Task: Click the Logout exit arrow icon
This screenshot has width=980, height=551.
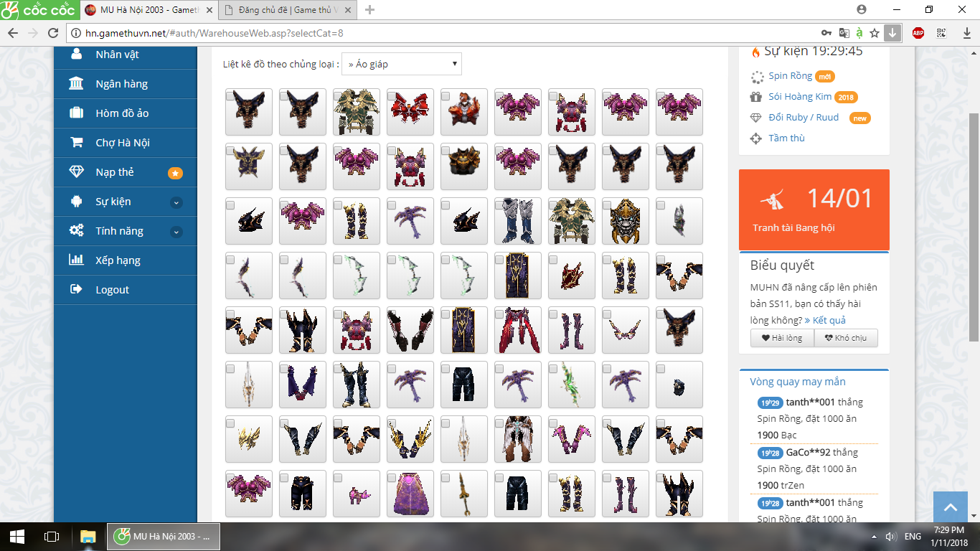Action: click(76, 290)
